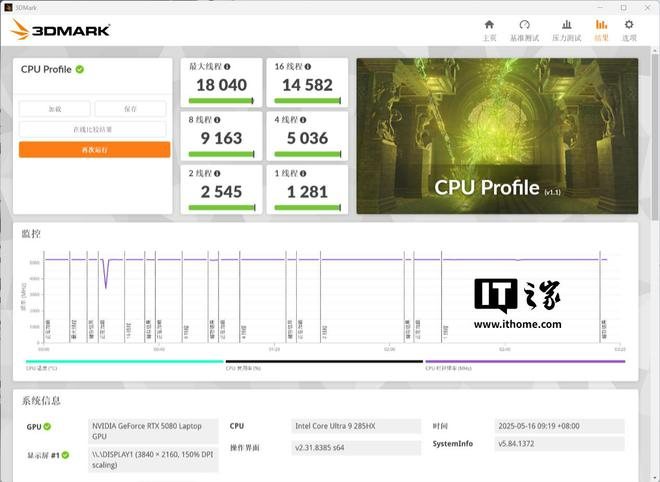
Task: Click green check next to GPU label
Action: point(47,426)
